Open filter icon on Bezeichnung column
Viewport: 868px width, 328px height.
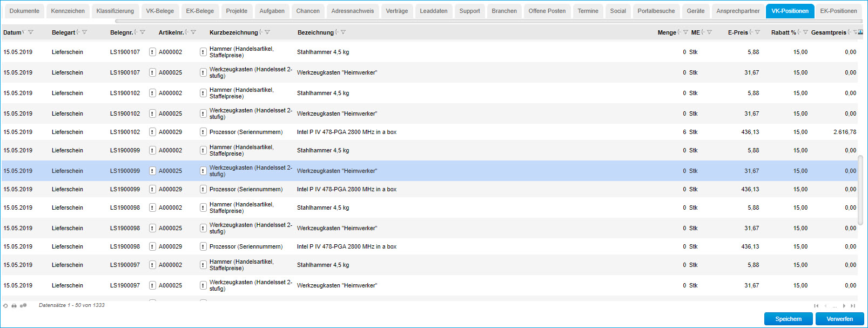[x=343, y=32]
